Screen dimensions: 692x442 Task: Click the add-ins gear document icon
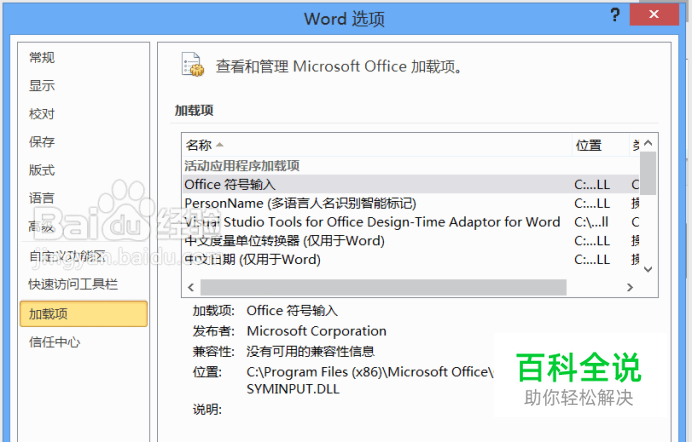coord(193,65)
